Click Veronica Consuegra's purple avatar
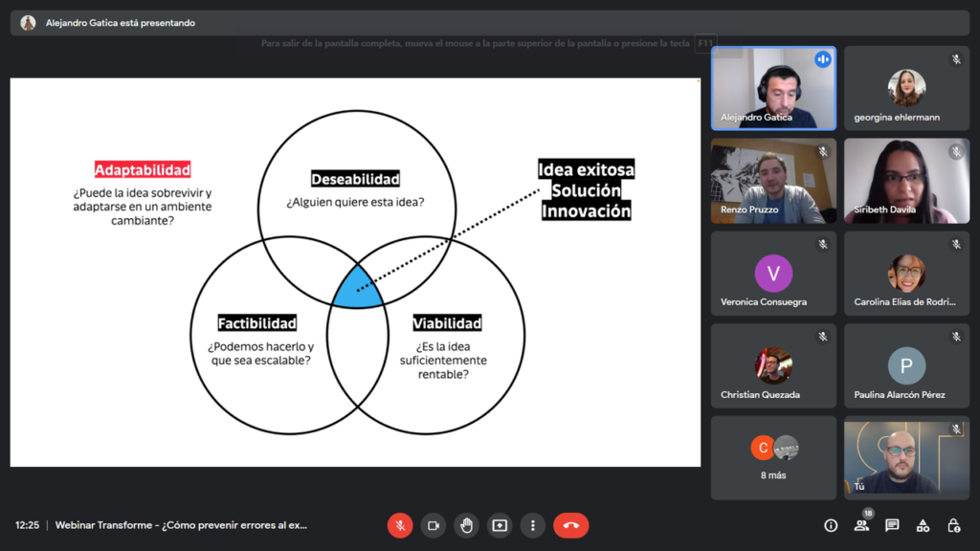980x551 pixels. coord(773,274)
